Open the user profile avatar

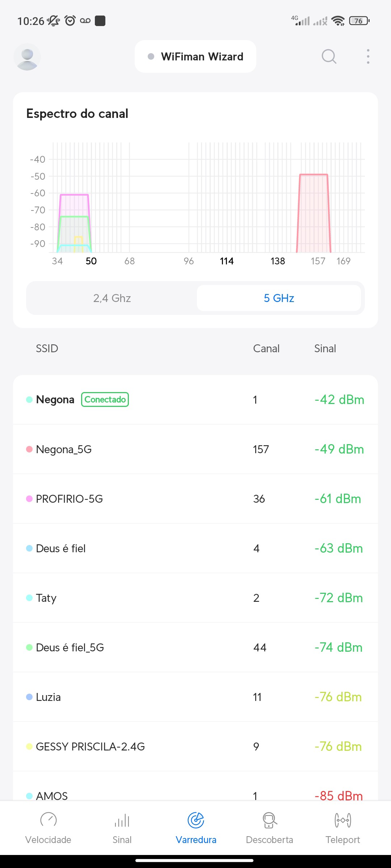point(27,57)
